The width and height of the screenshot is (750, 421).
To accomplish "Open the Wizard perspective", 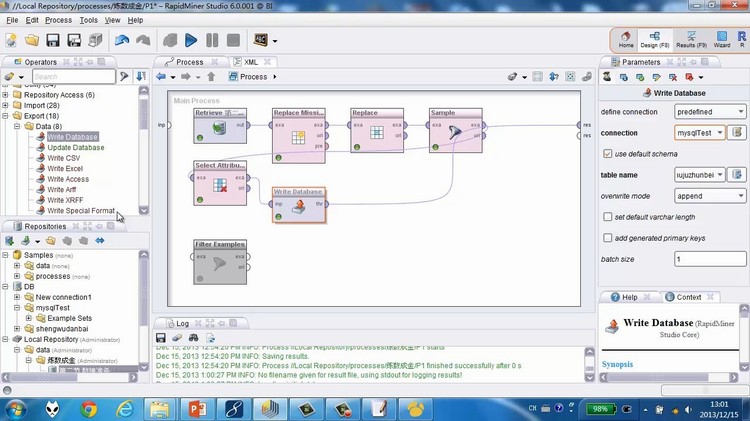I will point(722,39).
